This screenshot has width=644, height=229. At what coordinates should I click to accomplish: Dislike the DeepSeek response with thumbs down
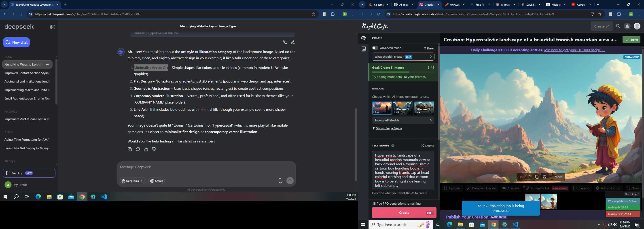(x=154, y=149)
